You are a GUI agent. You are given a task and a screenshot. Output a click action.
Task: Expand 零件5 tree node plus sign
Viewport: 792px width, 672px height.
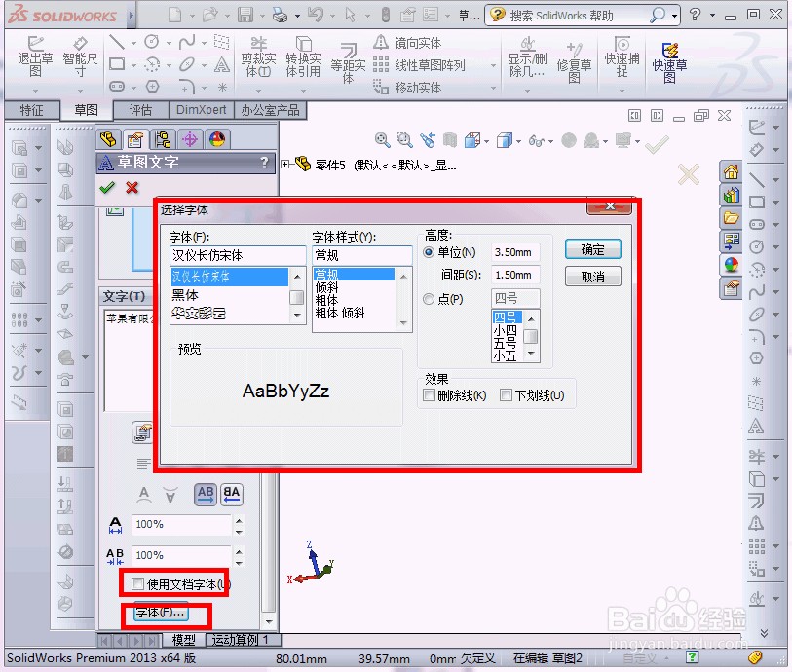(285, 164)
